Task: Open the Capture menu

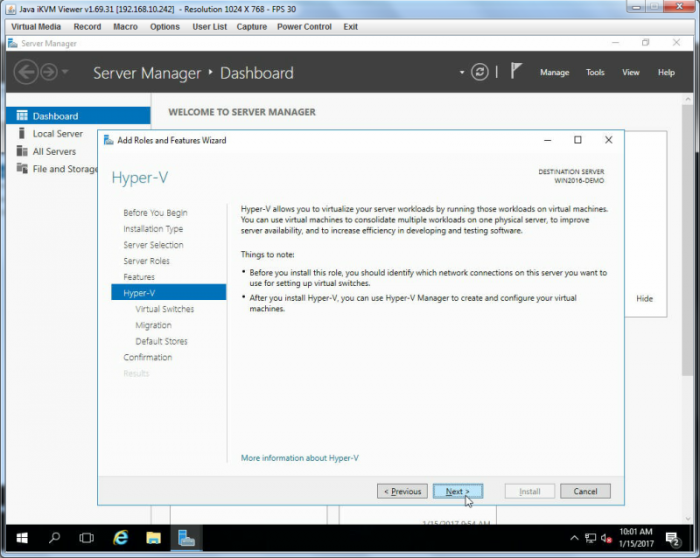Action: pos(252,27)
